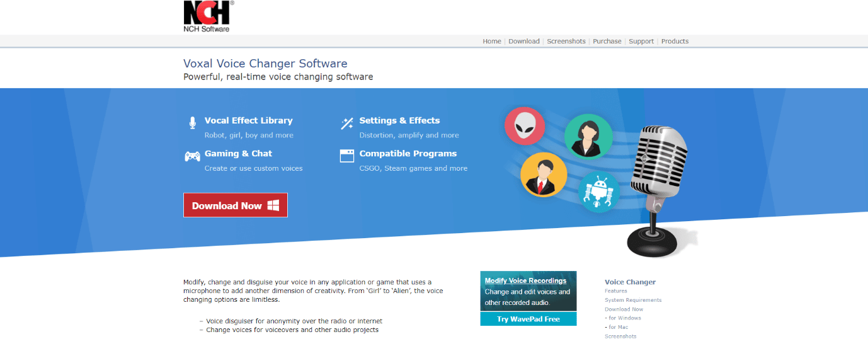Open the Download menu item
This screenshot has width=868, height=339.
524,42
